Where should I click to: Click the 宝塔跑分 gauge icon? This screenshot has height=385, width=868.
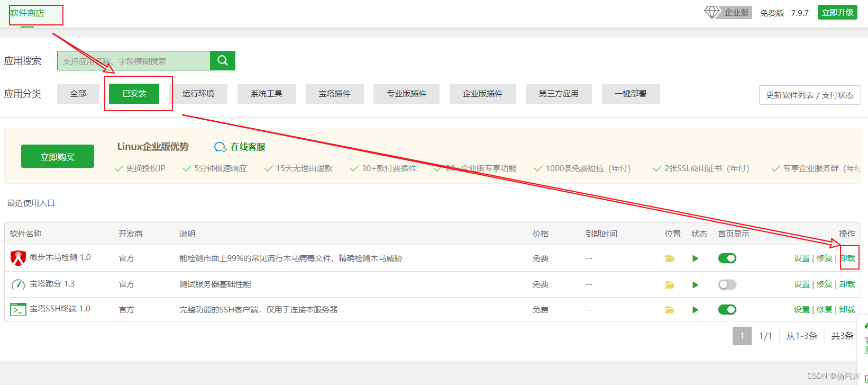[19, 284]
